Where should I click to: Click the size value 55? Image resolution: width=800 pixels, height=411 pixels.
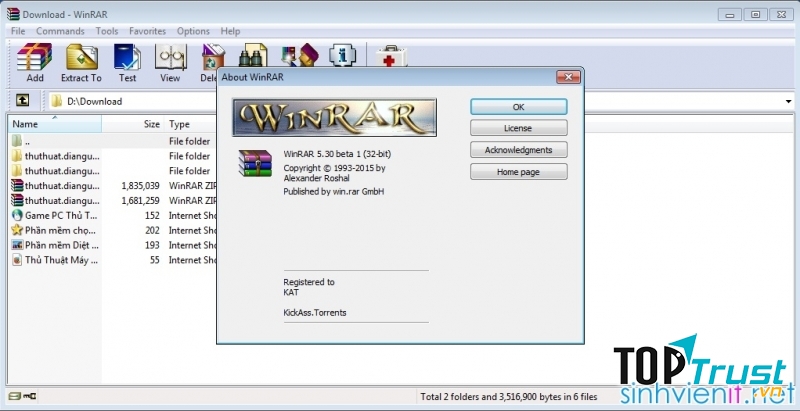(155, 260)
